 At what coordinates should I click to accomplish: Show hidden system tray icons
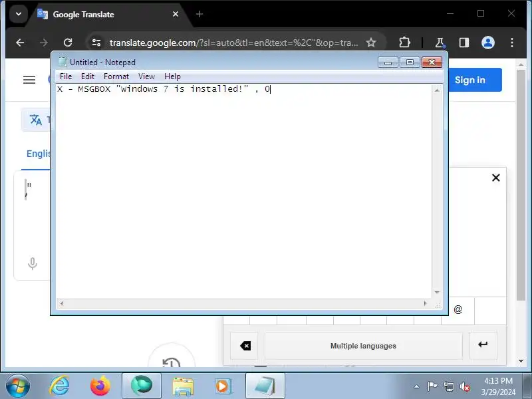click(417, 386)
